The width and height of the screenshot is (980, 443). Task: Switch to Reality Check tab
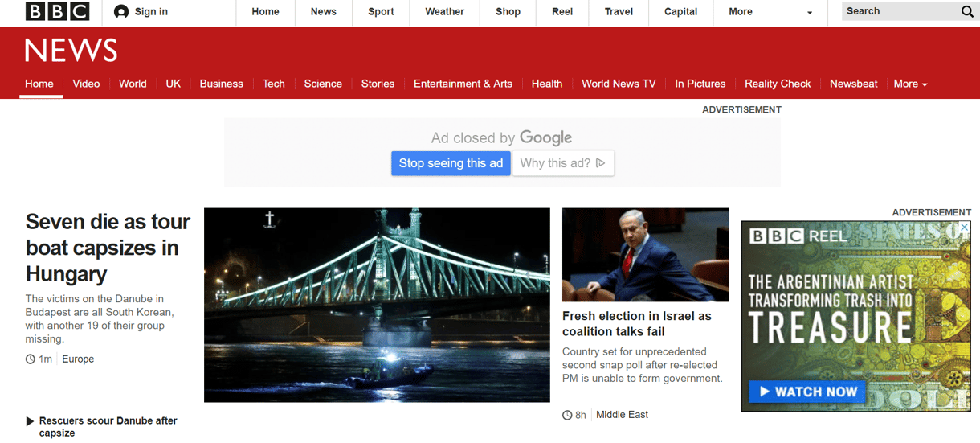point(778,84)
